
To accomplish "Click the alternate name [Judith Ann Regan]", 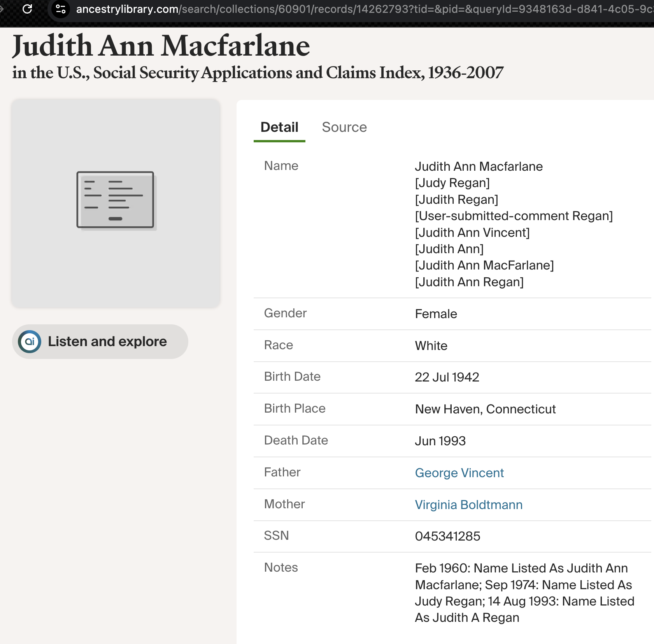I will (x=469, y=282).
